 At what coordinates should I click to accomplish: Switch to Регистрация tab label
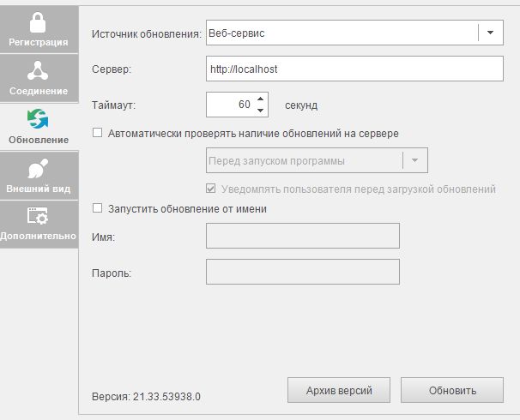point(39,41)
